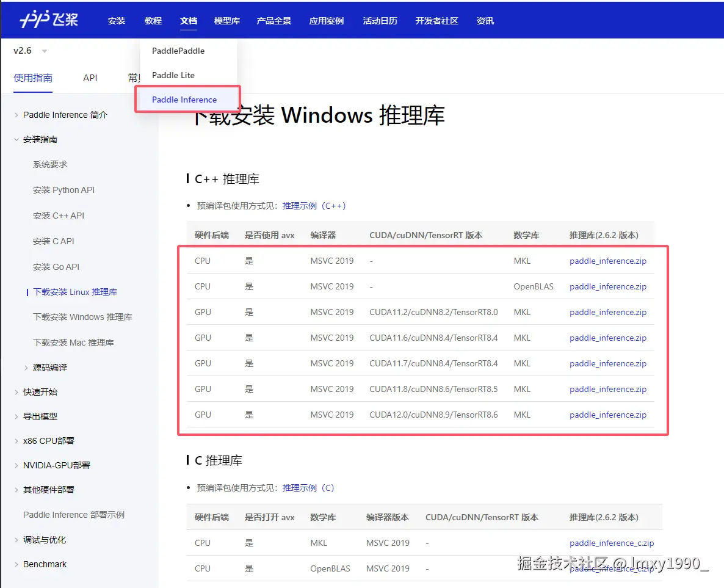Expand the 其他硬件部署 section
Viewport: 724px width, 588px height.
click(48, 490)
